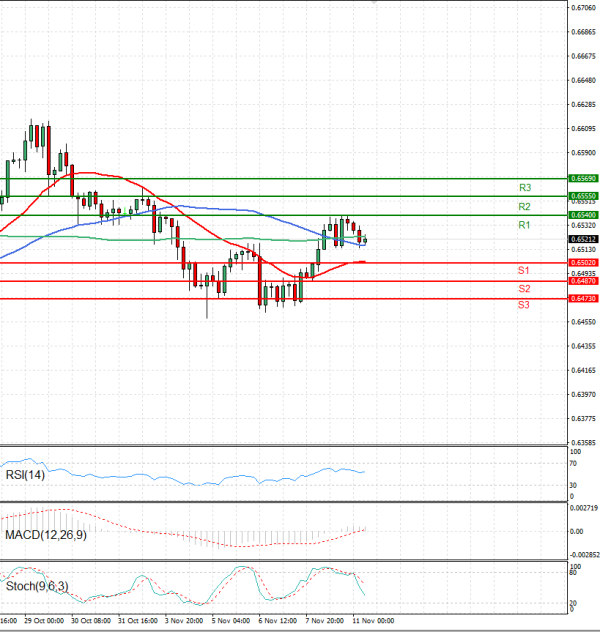
Task: Select the current price tag 0.65212
Action: [582, 240]
